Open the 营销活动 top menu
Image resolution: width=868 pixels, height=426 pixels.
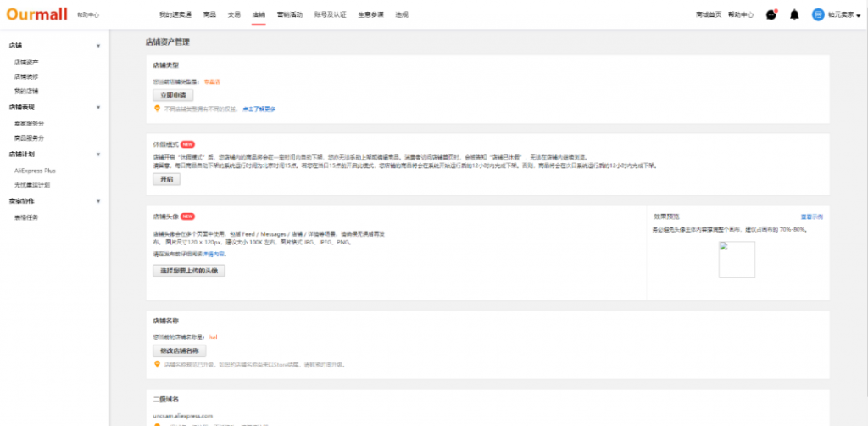290,15
